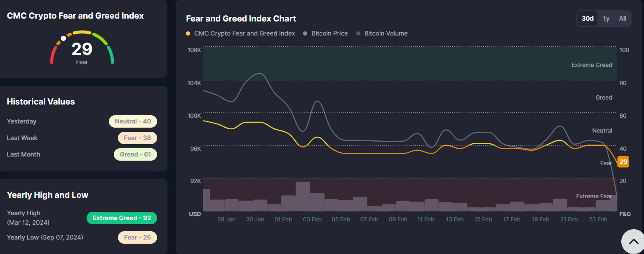Image resolution: width=644 pixels, height=254 pixels.
Task: Click the 13 Feb date label
Action: [455, 219]
